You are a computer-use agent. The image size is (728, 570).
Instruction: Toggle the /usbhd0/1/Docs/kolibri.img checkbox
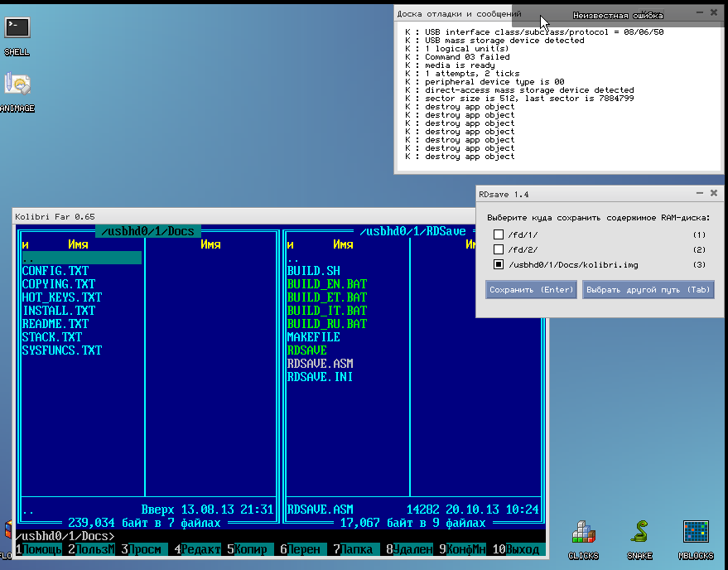(499, 265)
